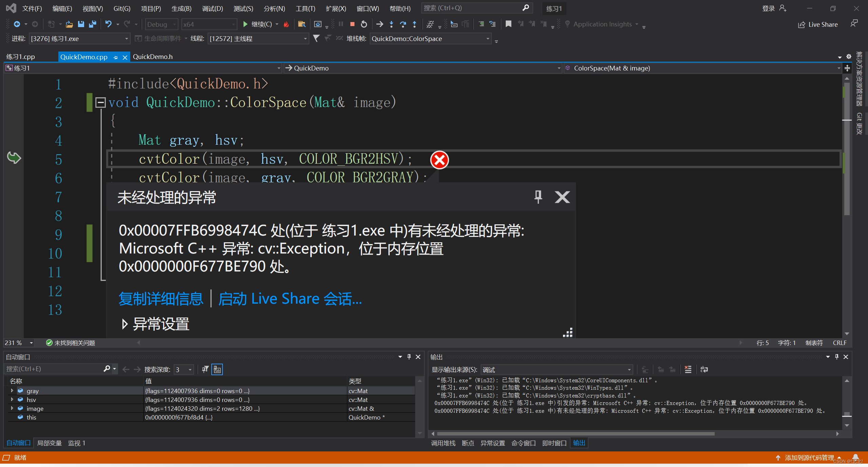This screenshot has width=868, height=467.
Task: Click the Hot Reload flame icon
Action: point(286,24)
